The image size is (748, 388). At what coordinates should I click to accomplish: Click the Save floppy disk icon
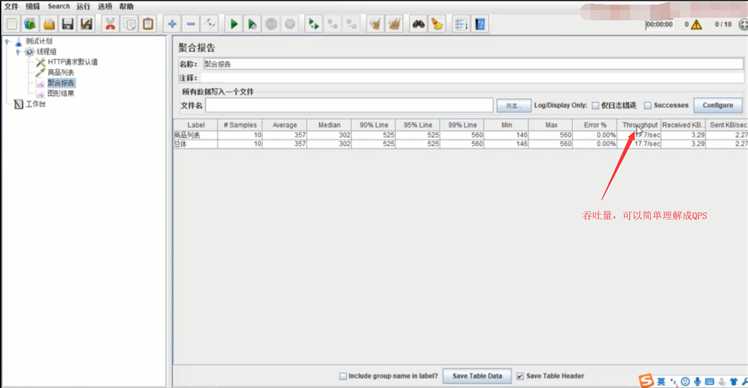68,24
